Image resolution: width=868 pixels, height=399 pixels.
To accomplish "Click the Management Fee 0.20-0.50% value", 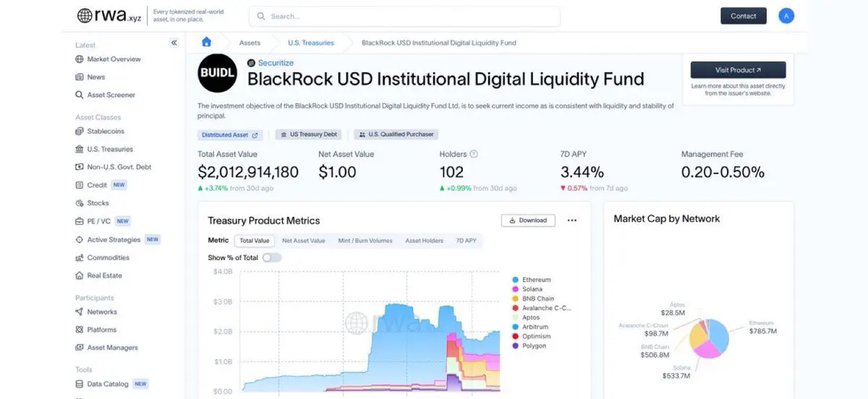I will [723, 172].
